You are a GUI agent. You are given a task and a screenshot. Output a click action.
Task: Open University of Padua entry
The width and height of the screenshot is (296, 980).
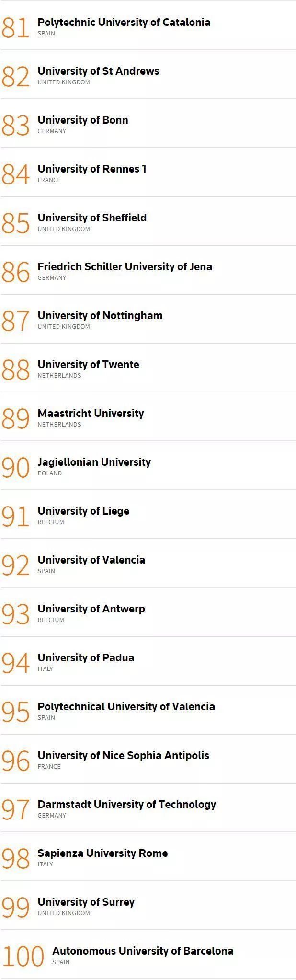(86, 658)
